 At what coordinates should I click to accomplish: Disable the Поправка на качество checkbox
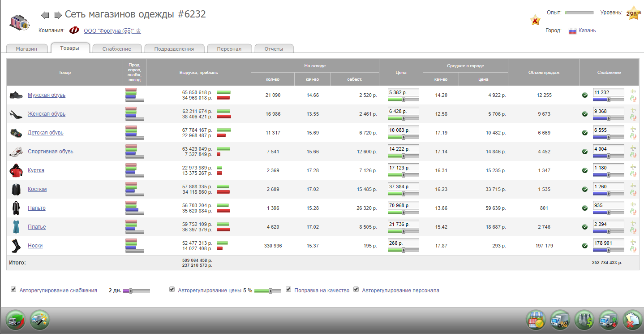pyautogui.click(x=288, y=290)
